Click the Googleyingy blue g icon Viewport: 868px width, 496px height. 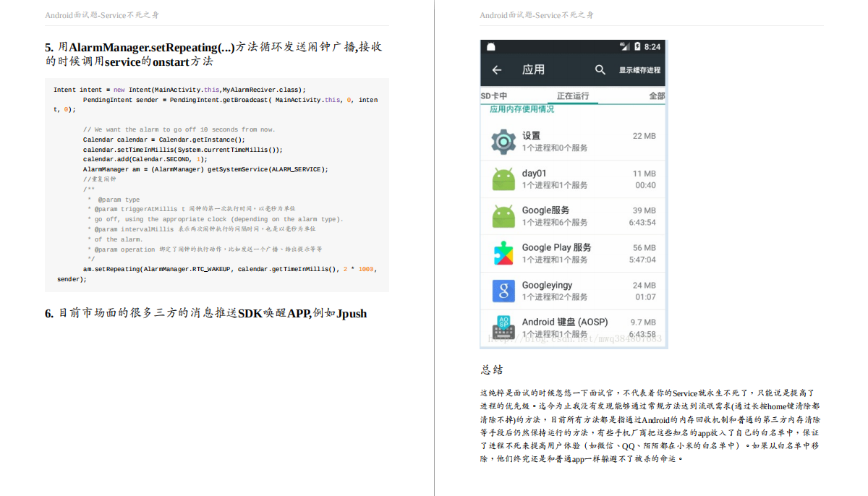coord(503,291)
